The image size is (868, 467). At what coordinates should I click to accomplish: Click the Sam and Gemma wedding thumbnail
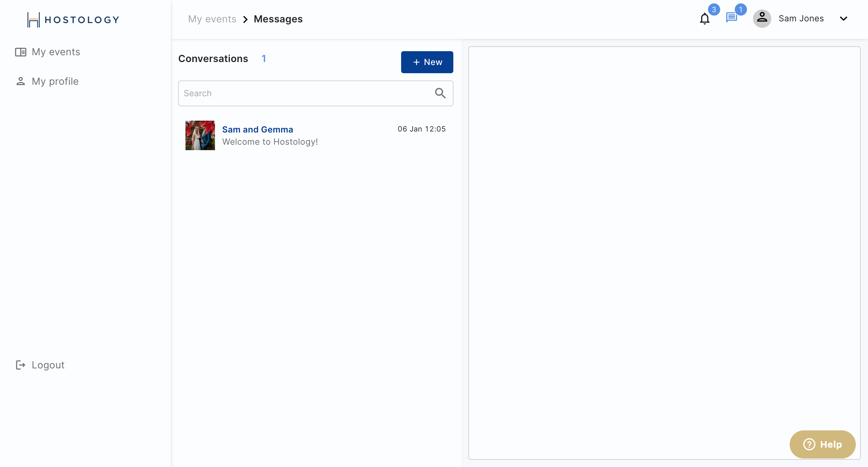pos(200,135)
